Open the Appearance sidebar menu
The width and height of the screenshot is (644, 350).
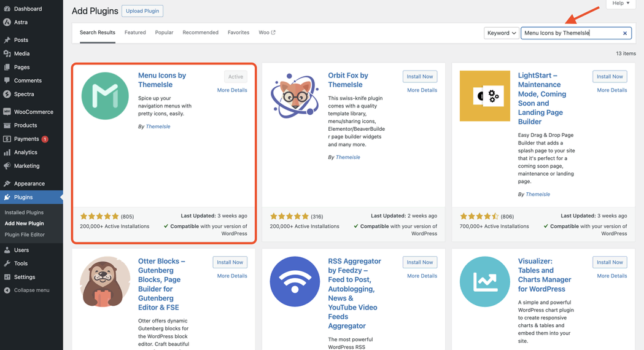(x=29, y=184)
